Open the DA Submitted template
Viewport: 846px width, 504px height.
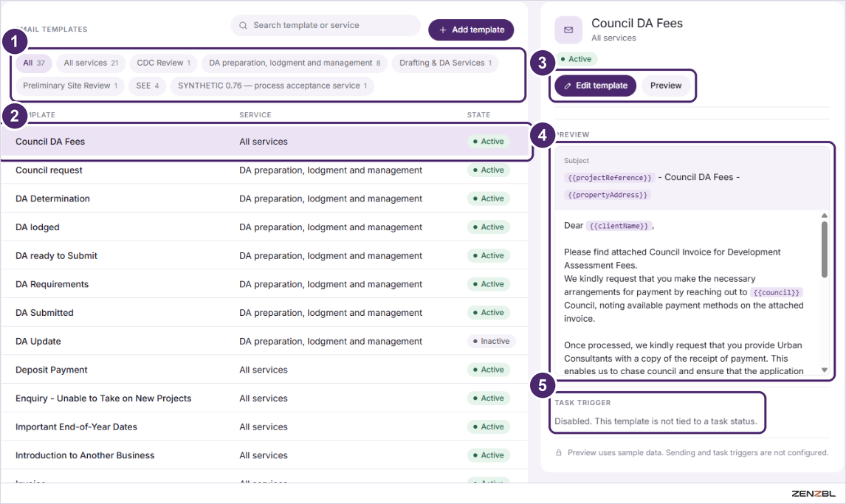click(x=264, y=313)
